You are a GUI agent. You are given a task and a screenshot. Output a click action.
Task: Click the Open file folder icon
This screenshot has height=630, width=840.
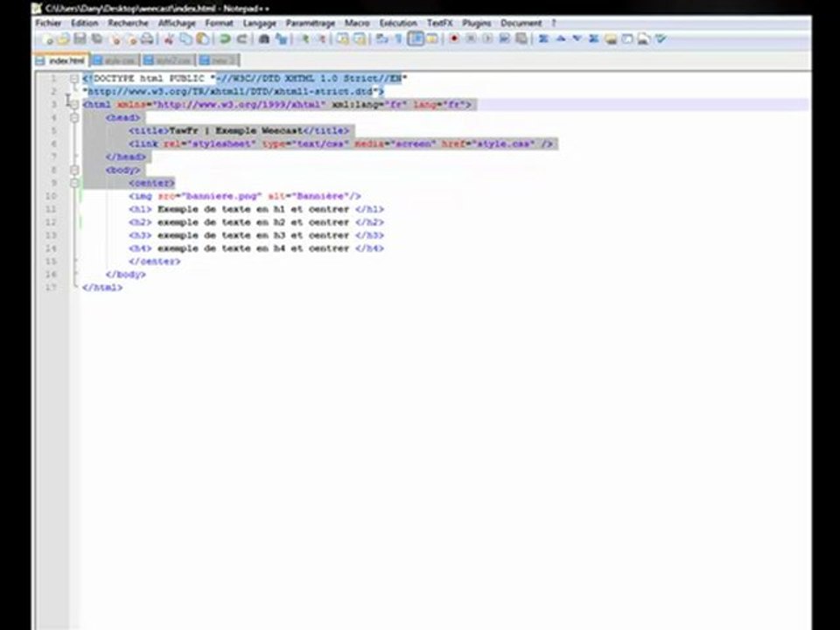(x=63, y=39)
